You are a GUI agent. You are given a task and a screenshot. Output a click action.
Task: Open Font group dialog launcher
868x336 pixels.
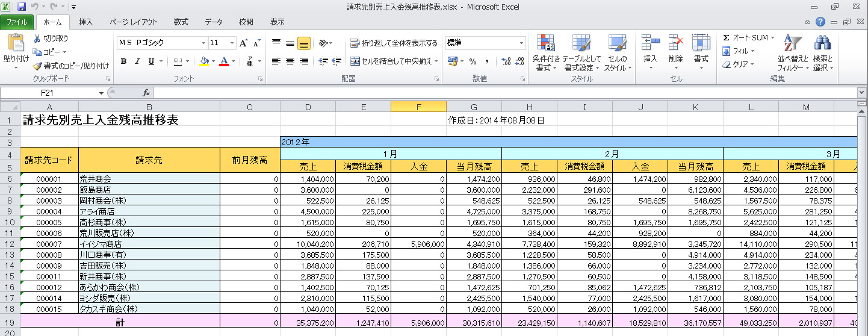(261, 79)
